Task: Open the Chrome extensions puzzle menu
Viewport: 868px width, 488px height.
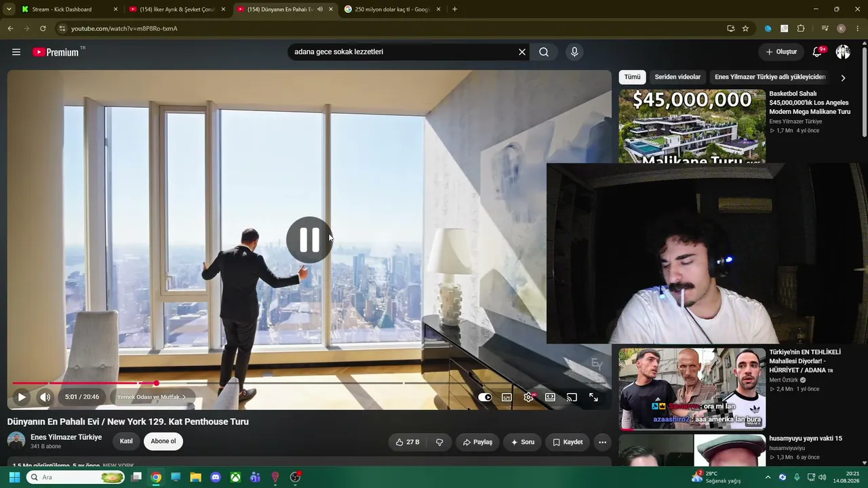Action: [801, 28]
